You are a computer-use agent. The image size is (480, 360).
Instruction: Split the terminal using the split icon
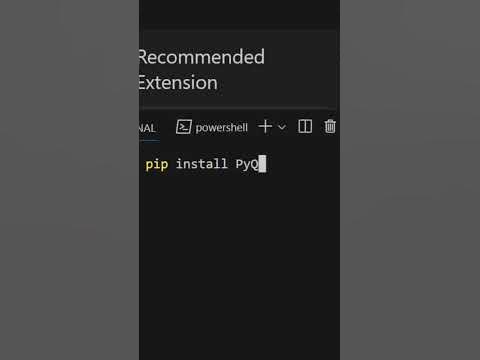[305, 127]
